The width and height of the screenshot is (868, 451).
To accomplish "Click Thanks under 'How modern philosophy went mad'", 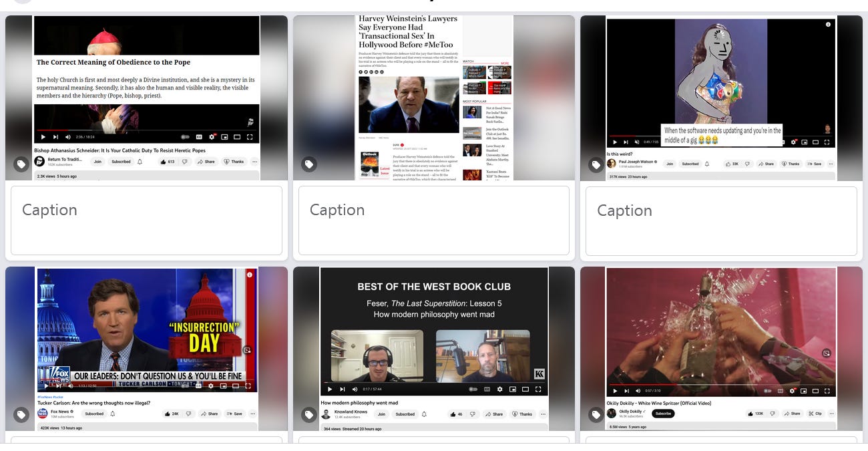I will pos(522,414).
